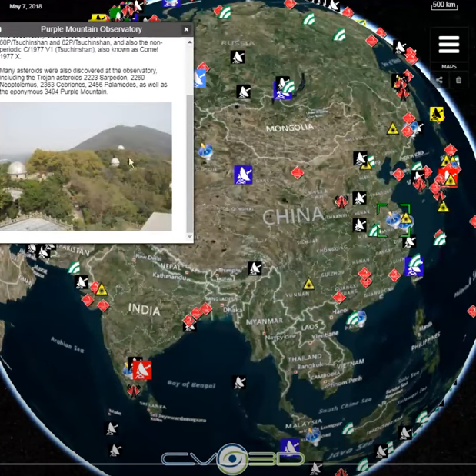The image size is (476, 476).
Task: Select the blue square dish icon near Malaysia
Action: pos(290,448)
